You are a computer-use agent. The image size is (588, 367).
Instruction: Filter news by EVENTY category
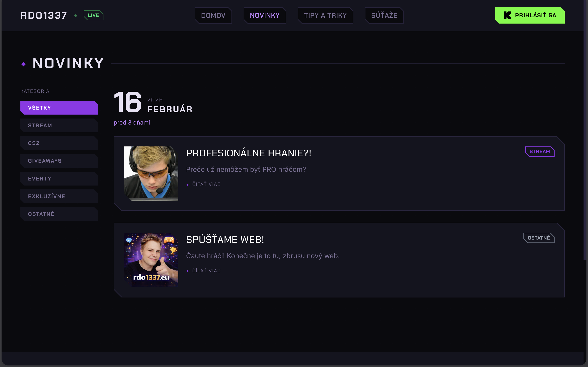[x=59, y=178]
